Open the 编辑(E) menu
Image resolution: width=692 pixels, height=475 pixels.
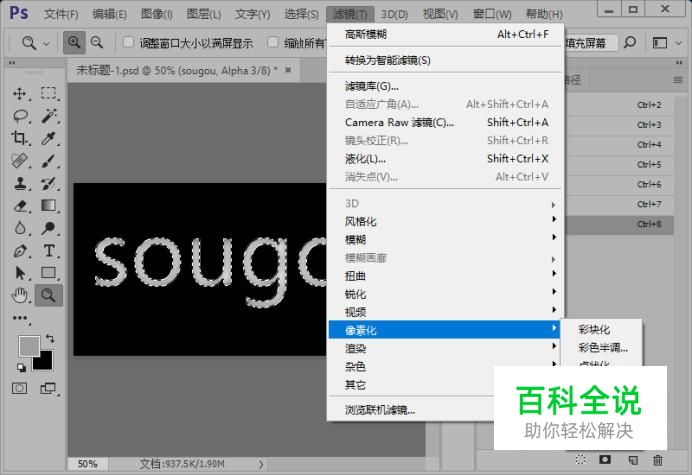(x=109, y=14)
